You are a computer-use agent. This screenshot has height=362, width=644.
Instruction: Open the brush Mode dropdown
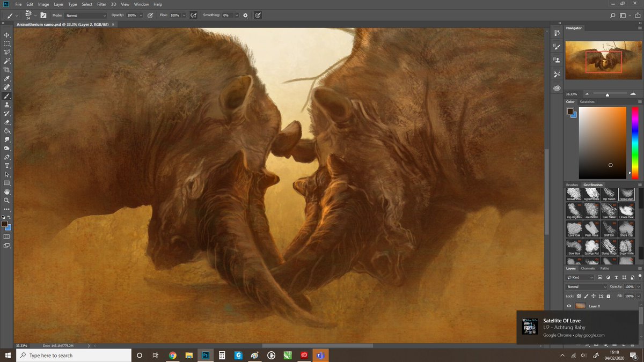click(86, 16)
